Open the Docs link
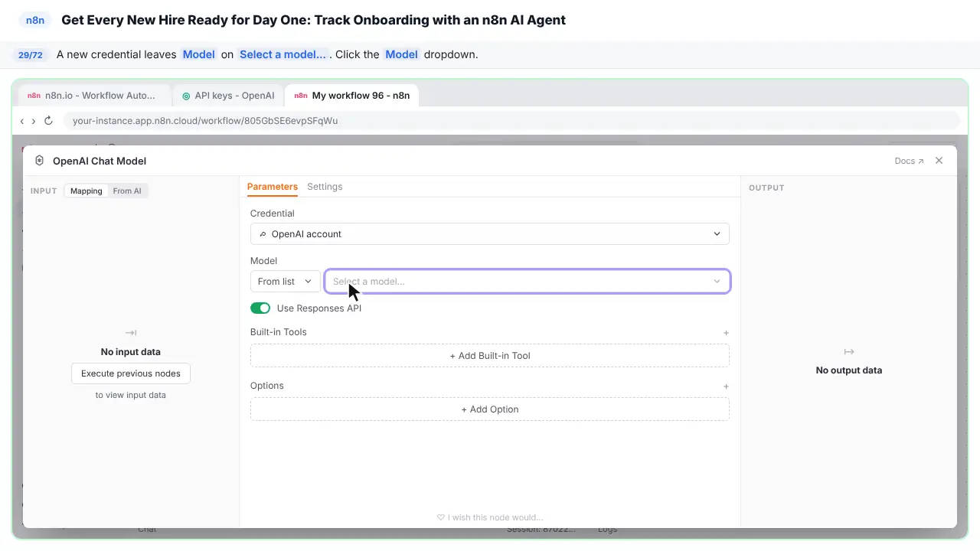 pos(909,161)
